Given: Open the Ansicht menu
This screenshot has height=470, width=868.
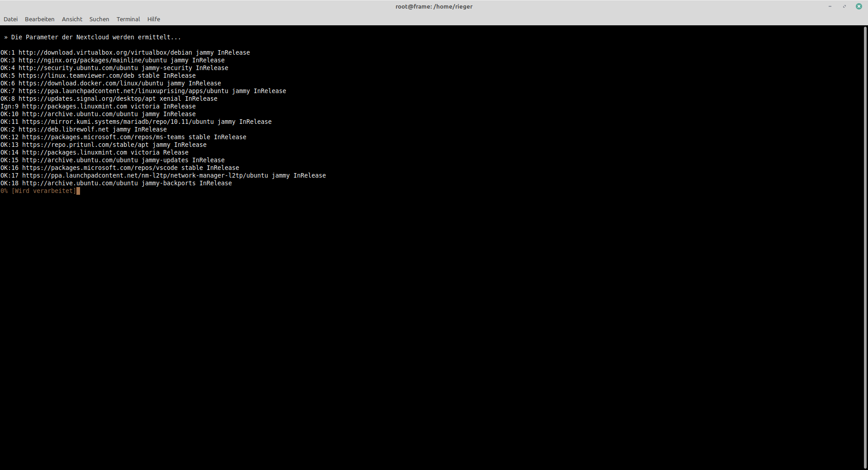Looking at the screenshot, I should point(72,19).
